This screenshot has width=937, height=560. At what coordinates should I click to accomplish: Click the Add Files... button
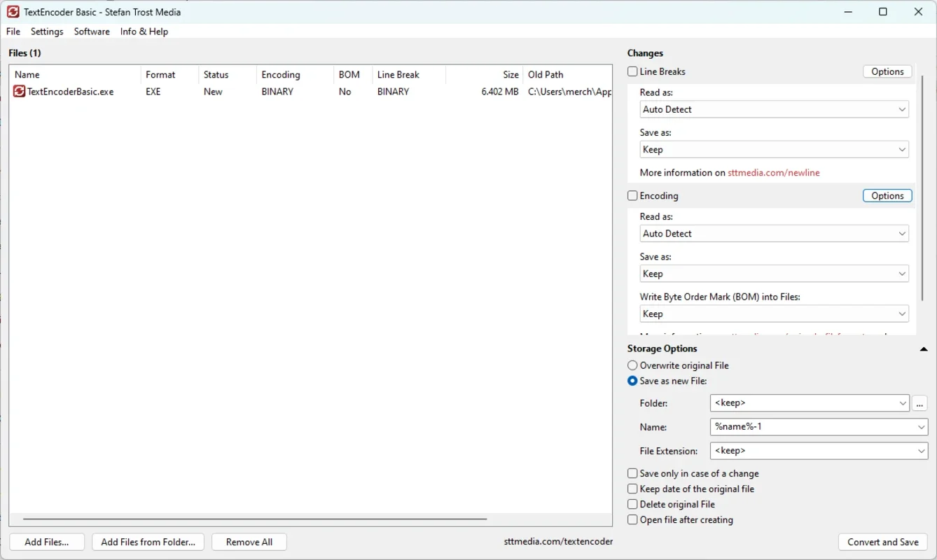coord(47,542)
